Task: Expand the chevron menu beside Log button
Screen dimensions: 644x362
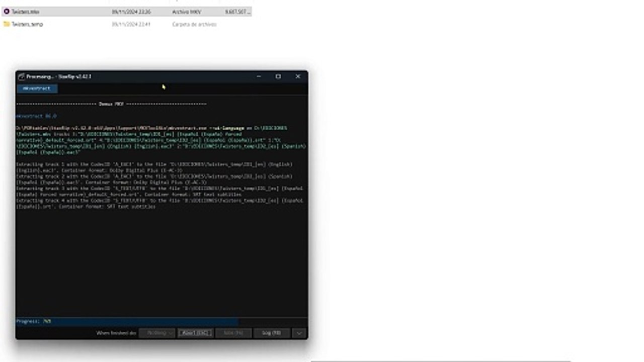Action: (299, 333)
